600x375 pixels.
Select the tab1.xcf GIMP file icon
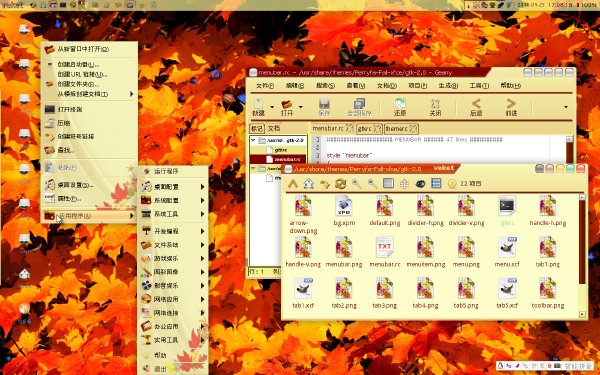coord(303,289)
